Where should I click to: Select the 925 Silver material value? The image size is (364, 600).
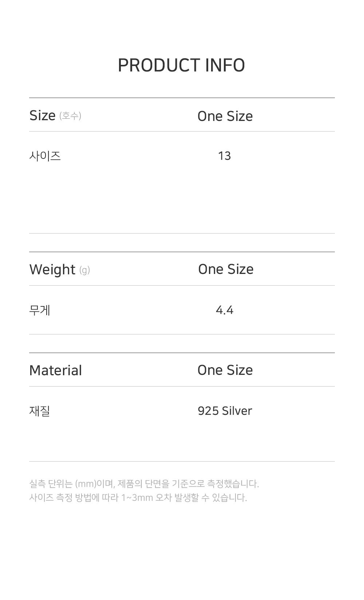[225, 411]
